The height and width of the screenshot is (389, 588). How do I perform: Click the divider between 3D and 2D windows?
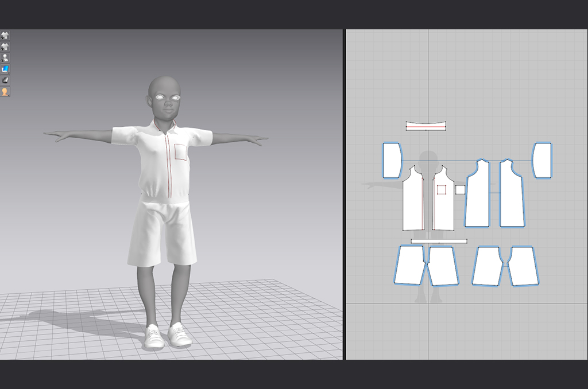coord(344,195)
